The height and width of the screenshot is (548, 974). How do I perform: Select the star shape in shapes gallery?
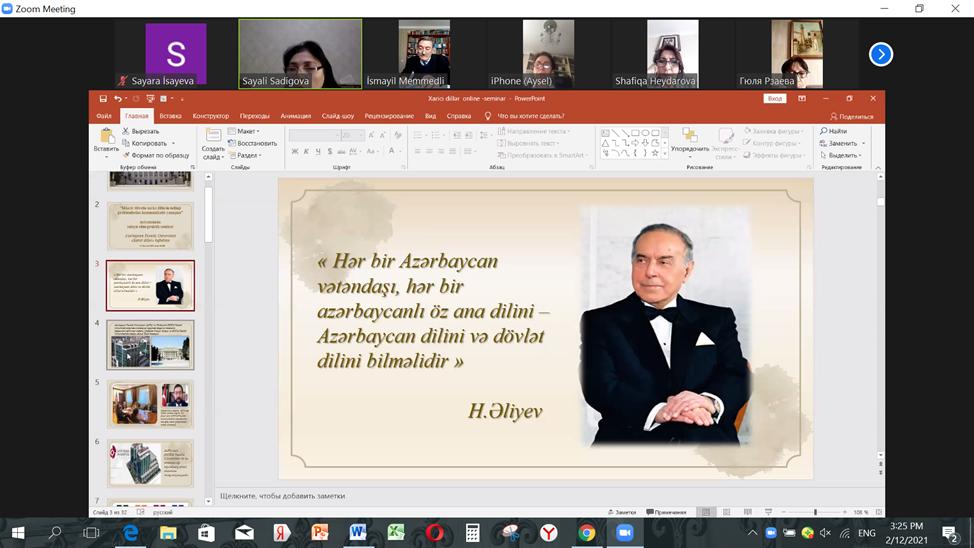point(655,153)
